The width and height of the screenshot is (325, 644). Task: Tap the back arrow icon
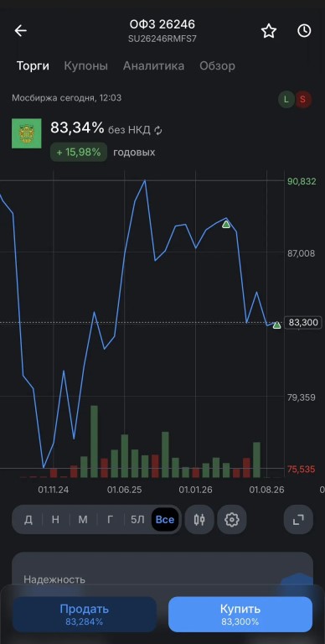click(x=20, y=31)
